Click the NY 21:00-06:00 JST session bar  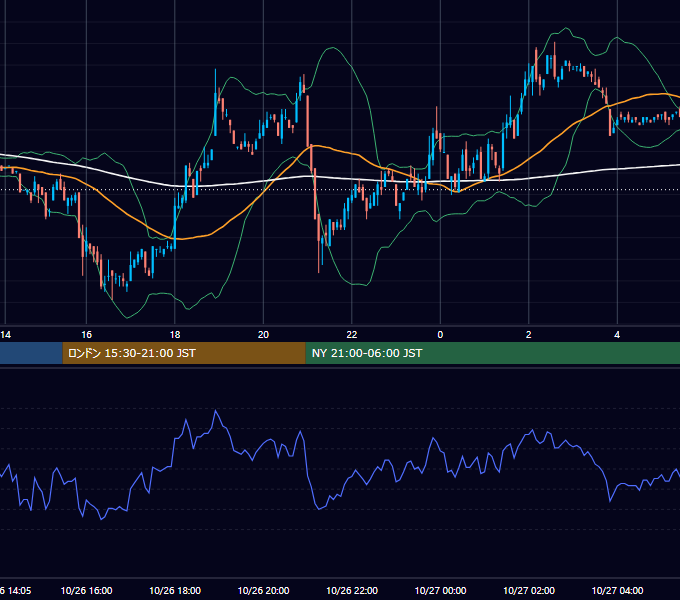coord(493,353)
